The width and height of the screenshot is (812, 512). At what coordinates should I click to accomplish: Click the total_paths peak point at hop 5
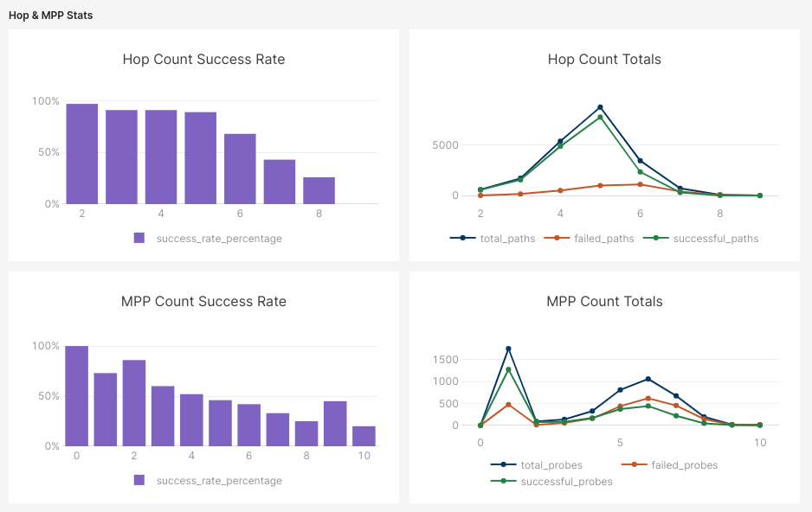tap(600, 107)
